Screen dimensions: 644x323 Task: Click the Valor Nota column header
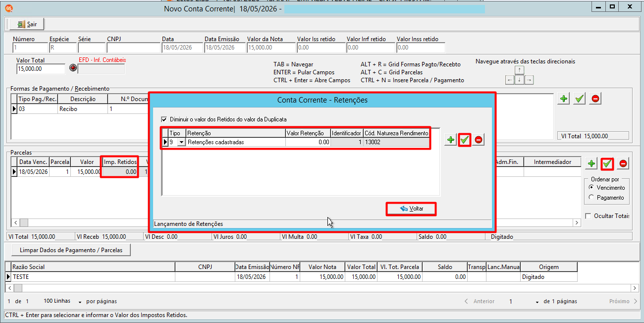(x=322, y=267)
